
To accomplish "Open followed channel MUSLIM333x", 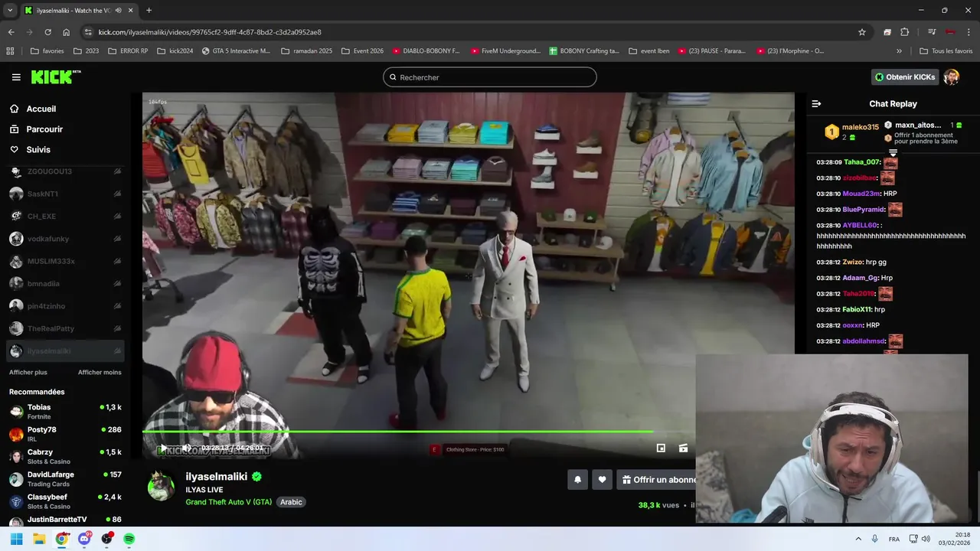I will (x=64, y=261).
